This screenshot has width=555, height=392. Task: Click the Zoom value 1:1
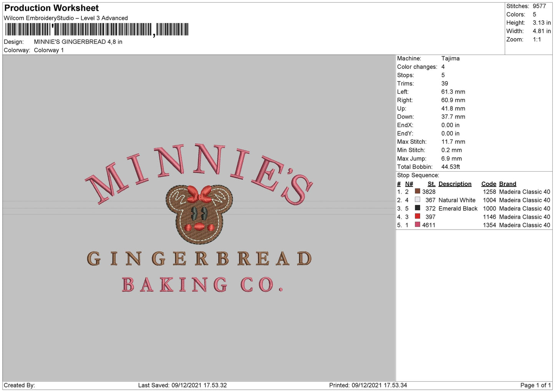(537, 40)
